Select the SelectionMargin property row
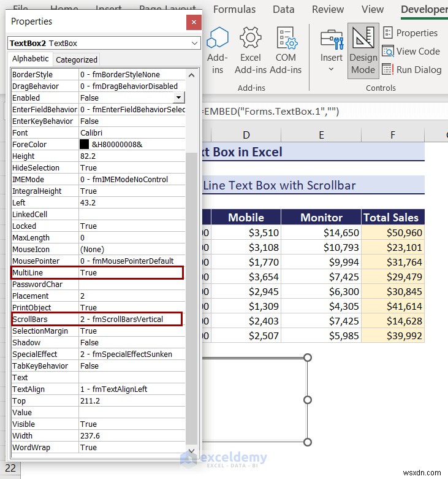 point(98,331)
